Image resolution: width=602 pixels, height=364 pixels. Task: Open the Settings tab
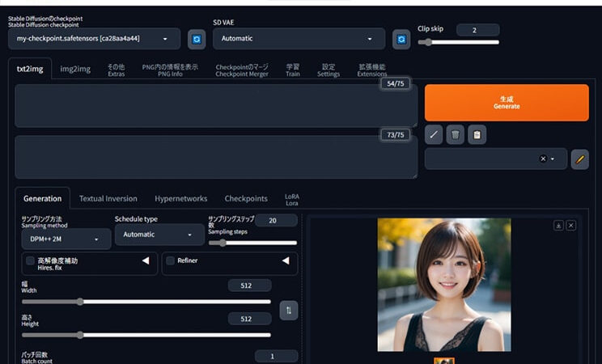pyautogui.click(x=329, y=70)
